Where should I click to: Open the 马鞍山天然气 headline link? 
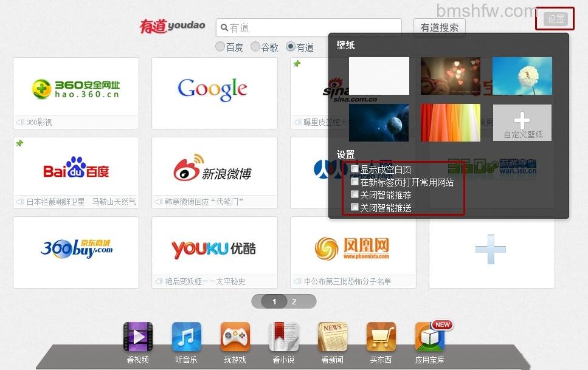pos(114,202)
